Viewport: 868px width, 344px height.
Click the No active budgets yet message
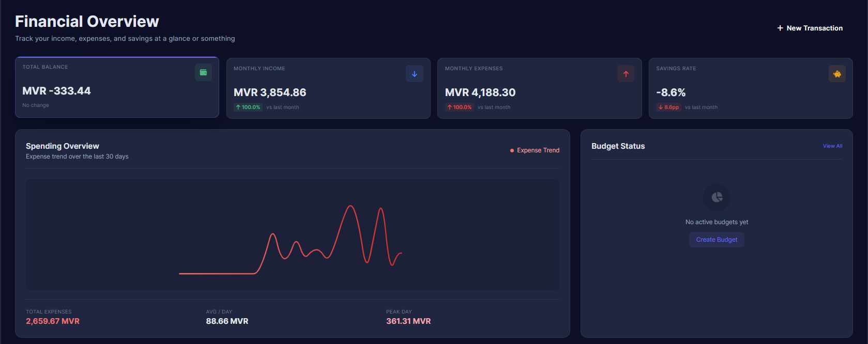click(x=717, y=222)
